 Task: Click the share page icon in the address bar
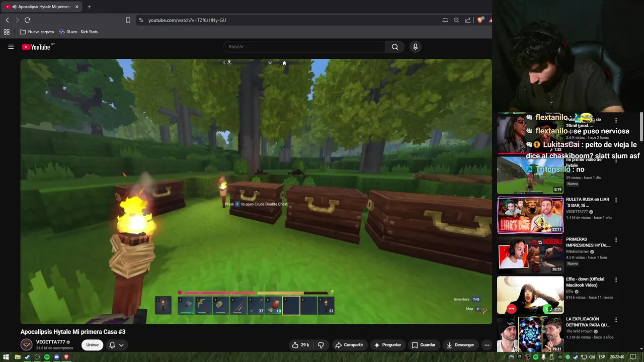(x=468, y=20)
